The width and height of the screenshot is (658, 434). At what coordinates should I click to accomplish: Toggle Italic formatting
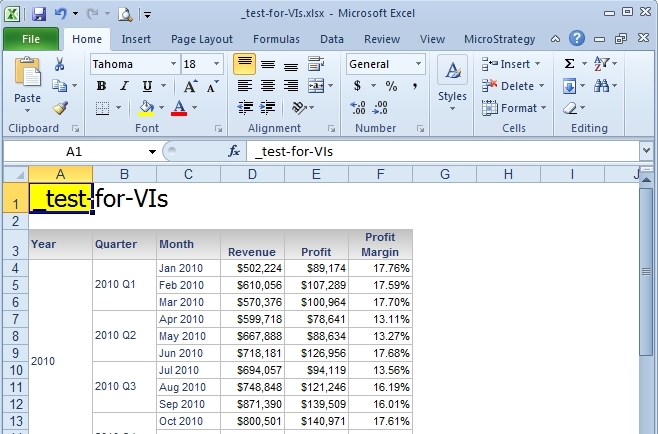(124, 86)
